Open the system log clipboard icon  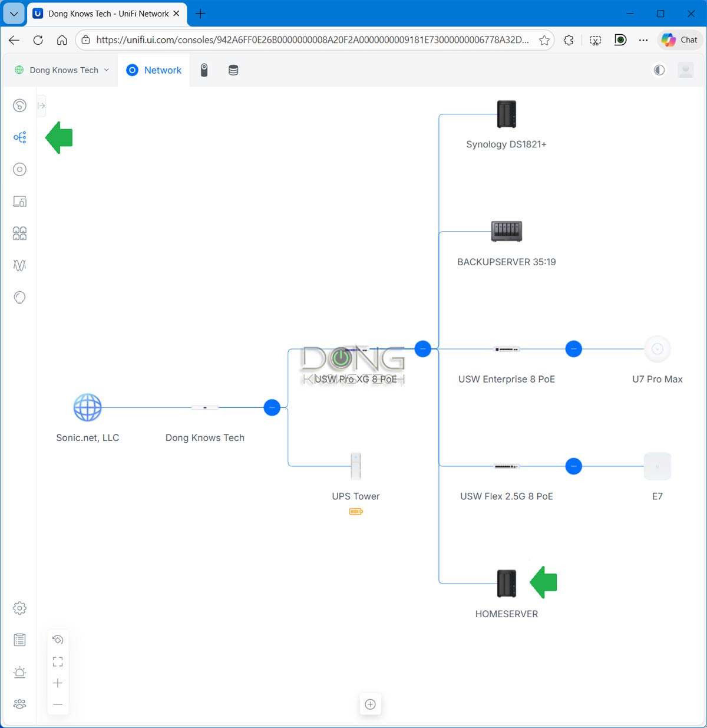pos(19,640)
